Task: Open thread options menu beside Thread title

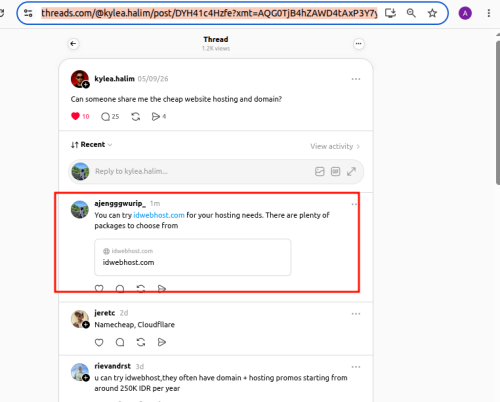Action: tap(358, 44)
